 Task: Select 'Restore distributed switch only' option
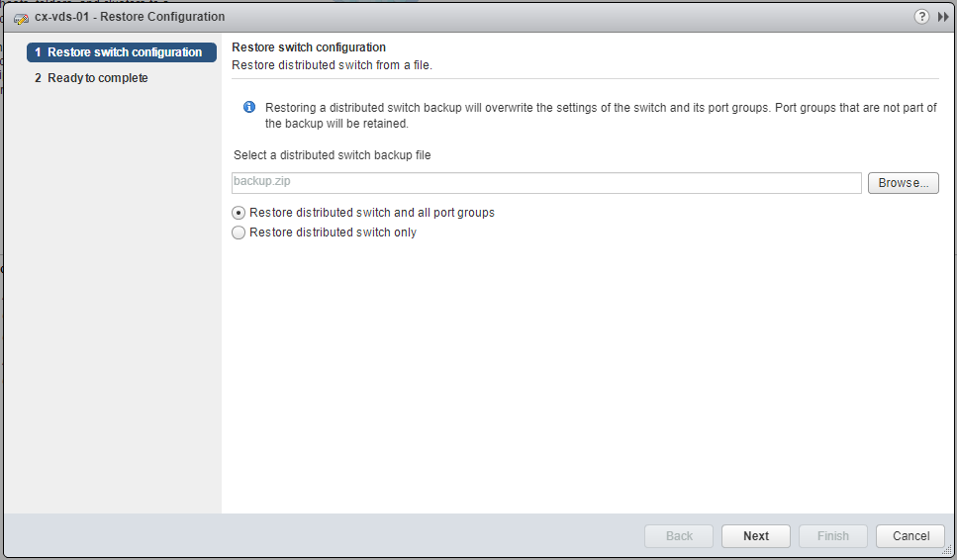coord(238,233)
